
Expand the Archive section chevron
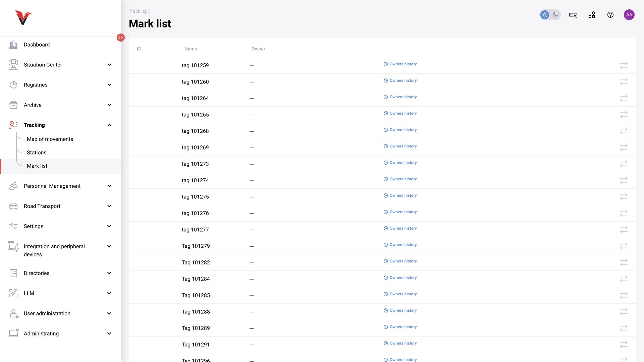pos(109,105)
